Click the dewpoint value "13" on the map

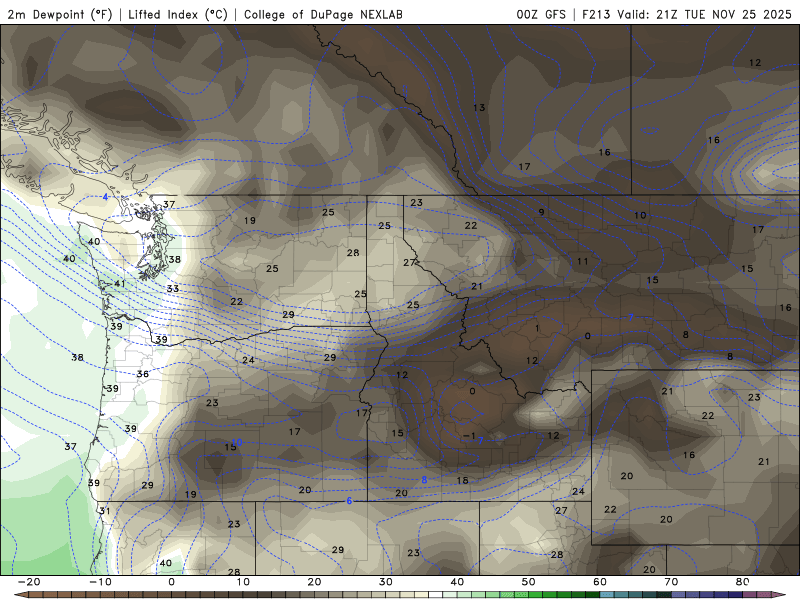coord(479,108)
